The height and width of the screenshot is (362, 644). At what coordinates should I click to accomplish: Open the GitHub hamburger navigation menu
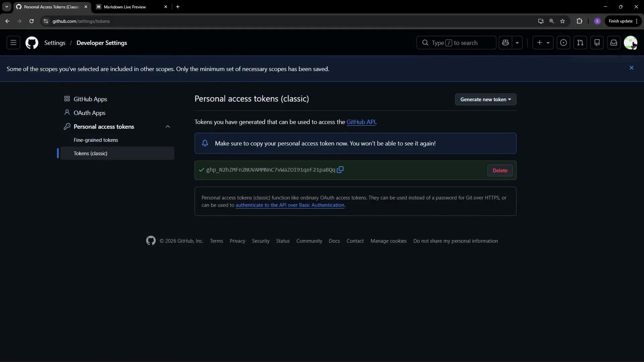click(13, 43)
